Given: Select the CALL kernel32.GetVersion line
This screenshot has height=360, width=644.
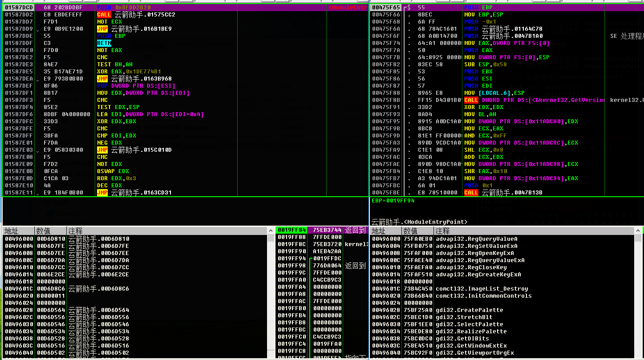Looking at the screenshot, I should click(x=534, y=100).
